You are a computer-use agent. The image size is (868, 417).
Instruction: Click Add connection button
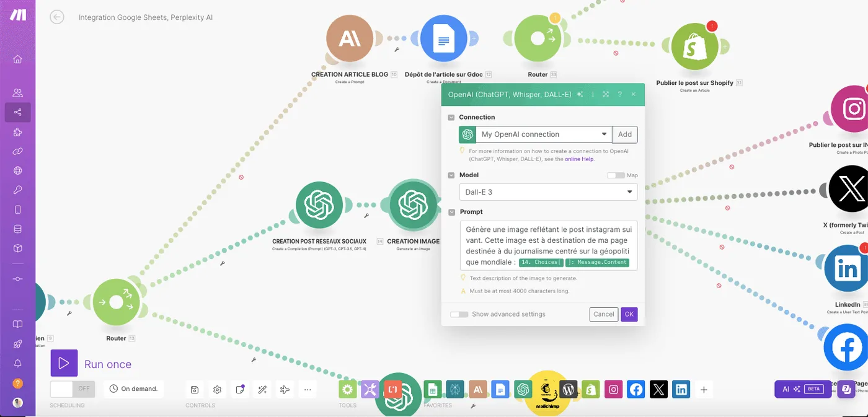pos(625,134)
